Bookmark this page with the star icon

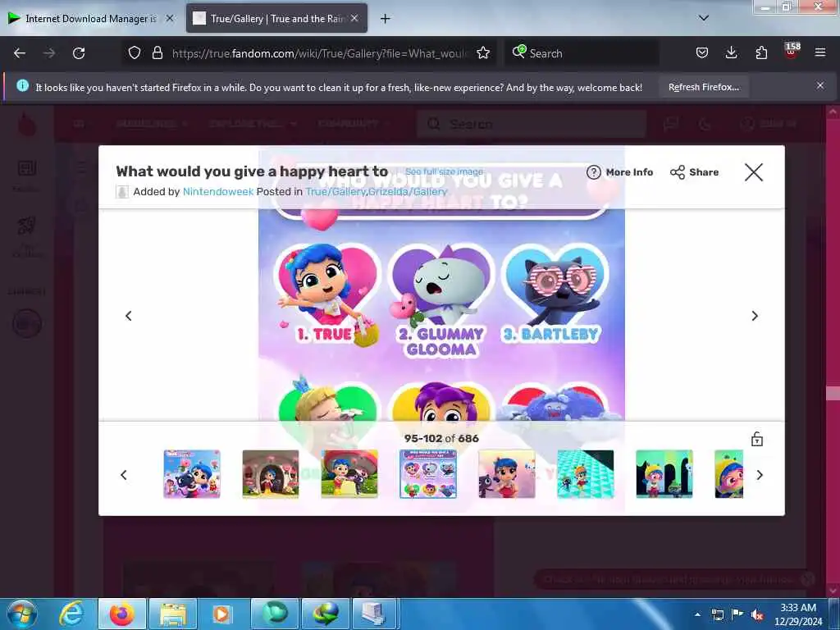483,53
